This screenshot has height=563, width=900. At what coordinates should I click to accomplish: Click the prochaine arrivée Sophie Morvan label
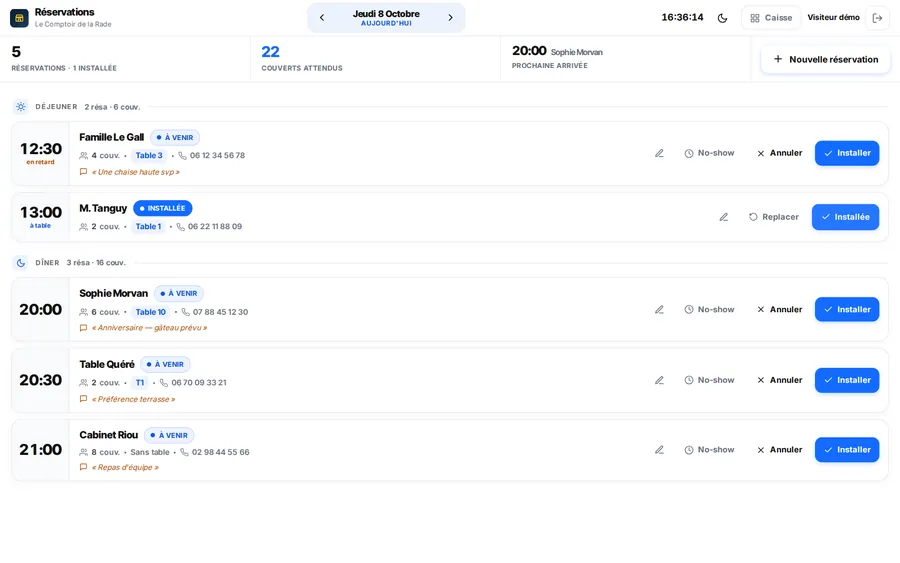coord(577,52)
